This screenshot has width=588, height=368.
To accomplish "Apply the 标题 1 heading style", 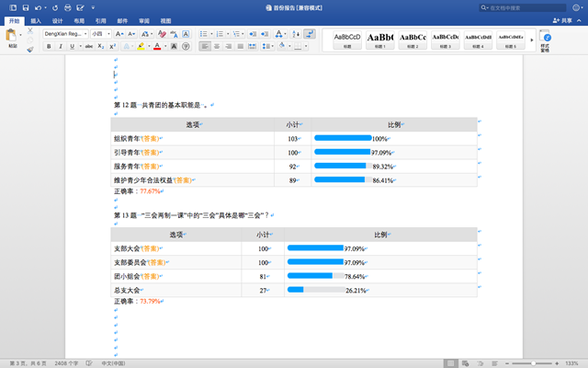I will click(x=379, y=40).
